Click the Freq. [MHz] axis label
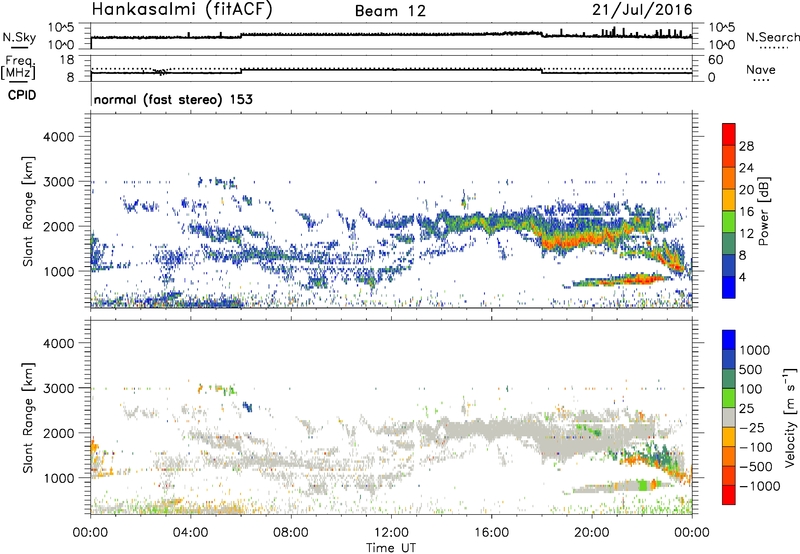Viewport: 800px width, 554px height. [19, 68]
